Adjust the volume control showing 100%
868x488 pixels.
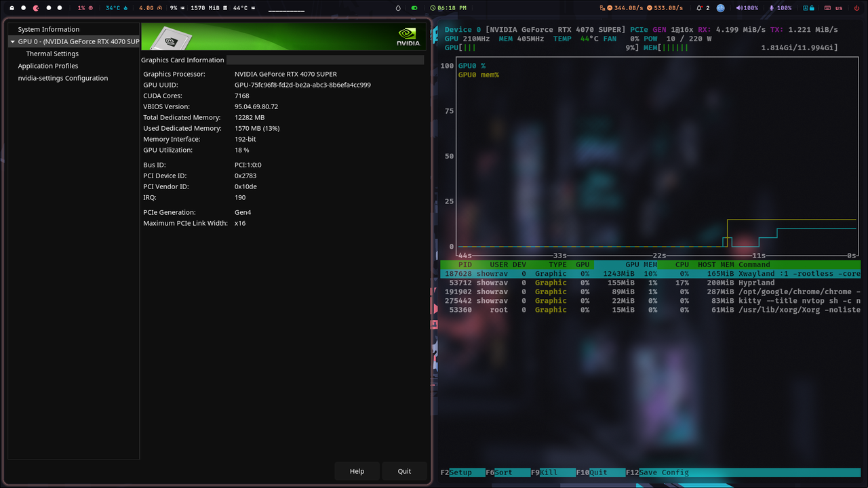(750, 7)
